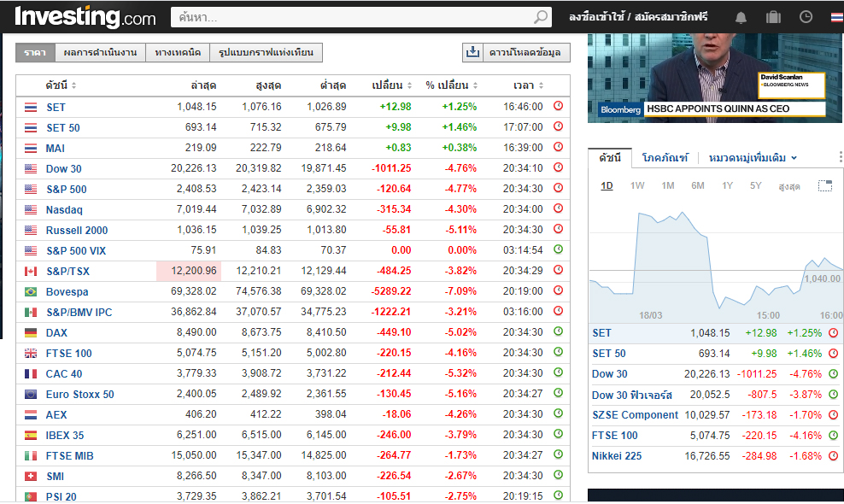
Task: Select the 5Y chart range
Action: tap(756, 185)
